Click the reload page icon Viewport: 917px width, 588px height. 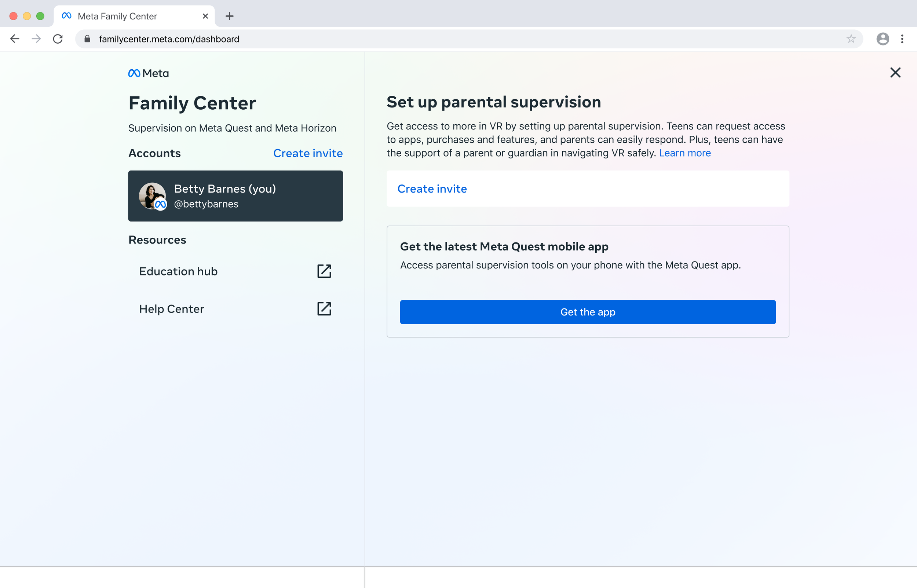point(58,39)
